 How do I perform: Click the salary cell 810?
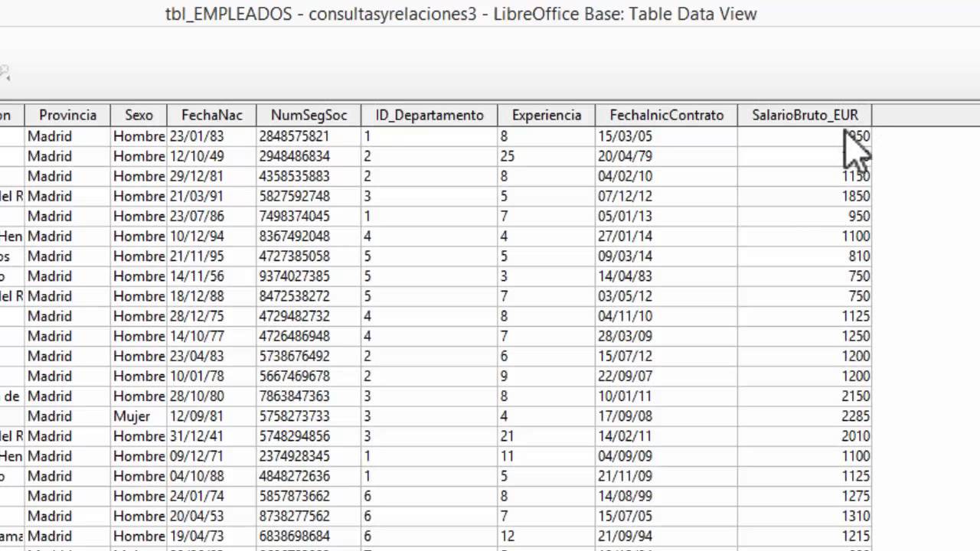click(x=805, y=256)
